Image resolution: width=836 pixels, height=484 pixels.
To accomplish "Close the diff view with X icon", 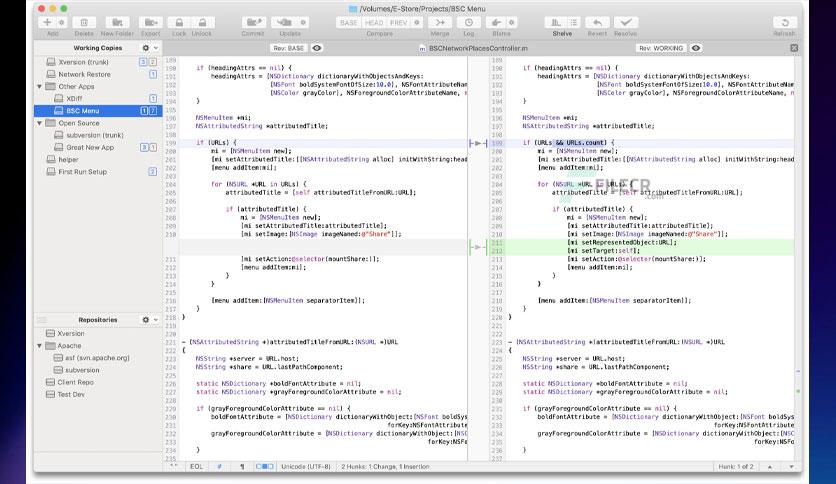I will tap(794, 48).
